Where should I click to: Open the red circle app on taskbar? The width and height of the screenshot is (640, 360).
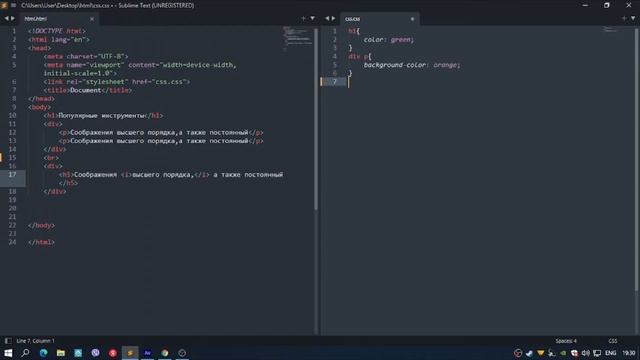tap(113, 353)
